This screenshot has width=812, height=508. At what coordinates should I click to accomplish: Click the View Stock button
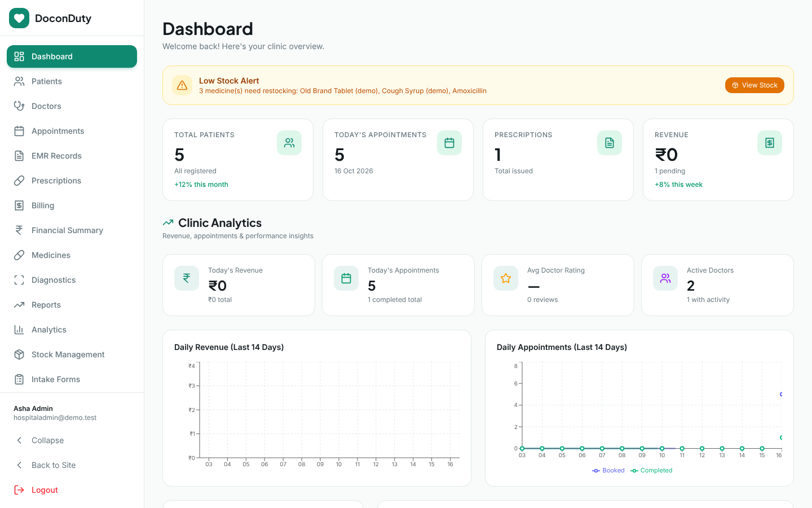(754, 85)
